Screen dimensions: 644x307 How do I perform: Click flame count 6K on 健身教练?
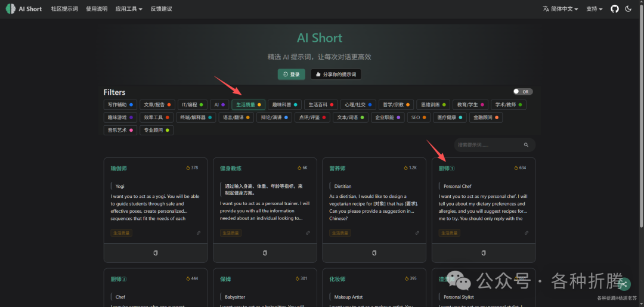[303, 168]
